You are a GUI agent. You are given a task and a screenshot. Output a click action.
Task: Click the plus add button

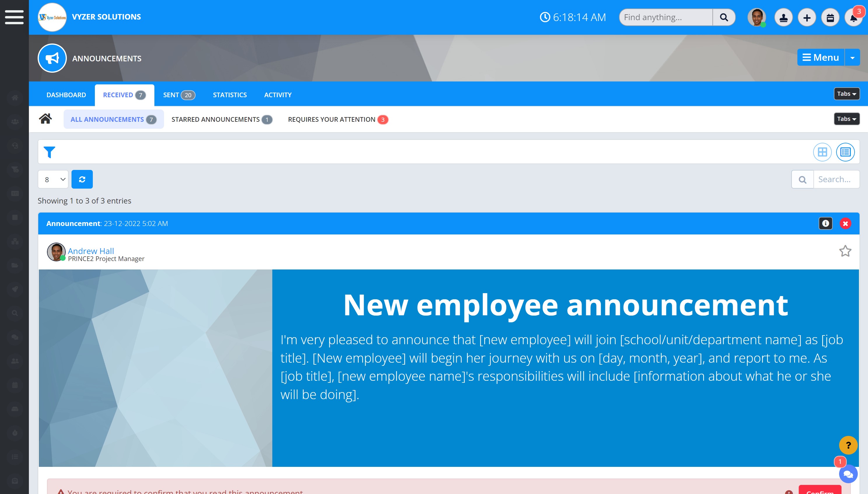point(807,18)
